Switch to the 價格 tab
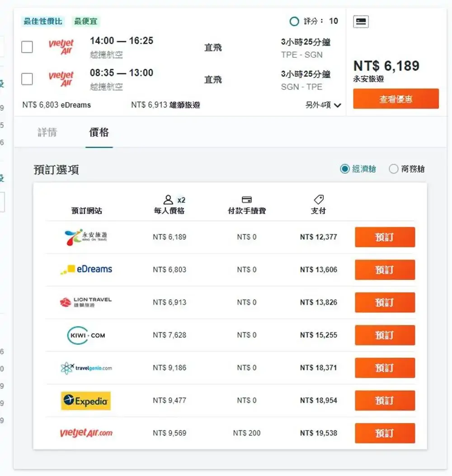 point(99,131)
